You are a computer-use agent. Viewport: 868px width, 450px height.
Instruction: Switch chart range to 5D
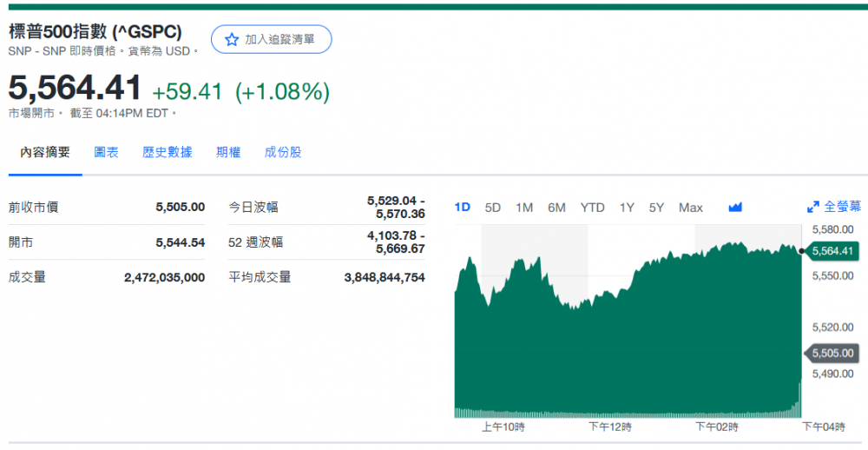tap(492, 207)
